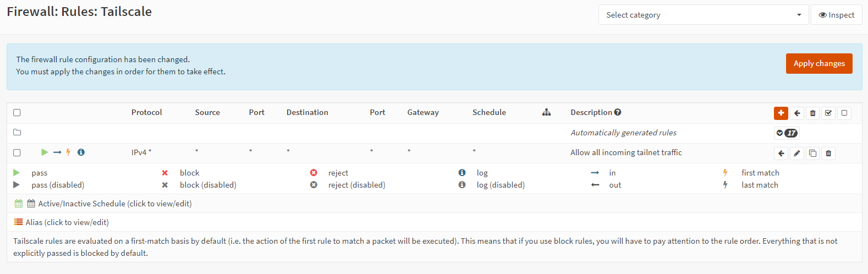Image resolution: width=868 pixels, height=274 pixels.
Task: Tick the select all rules checkbox
Action: click(17, 112)
